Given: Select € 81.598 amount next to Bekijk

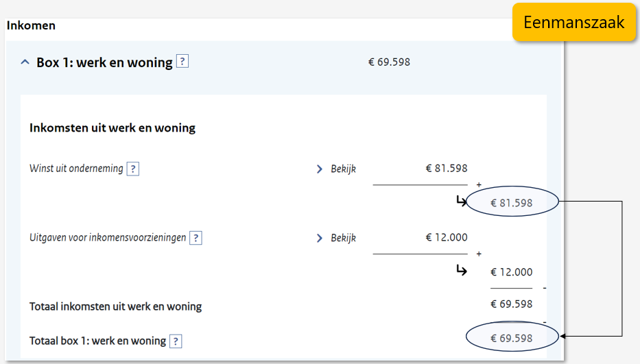Looking at the screenshot, I should [447, 168].
